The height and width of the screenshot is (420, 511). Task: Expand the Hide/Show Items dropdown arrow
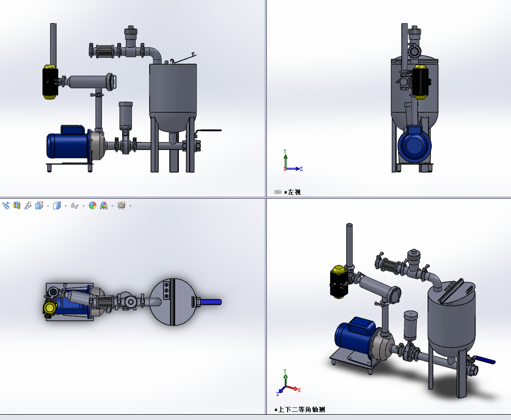pyautogui.click(x=84, y=206)
